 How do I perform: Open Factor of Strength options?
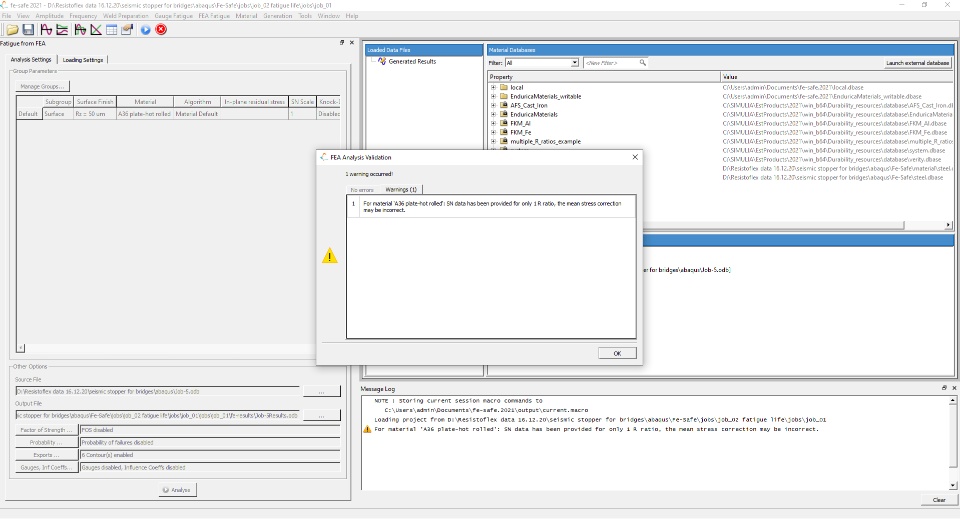tap(47, 430)
